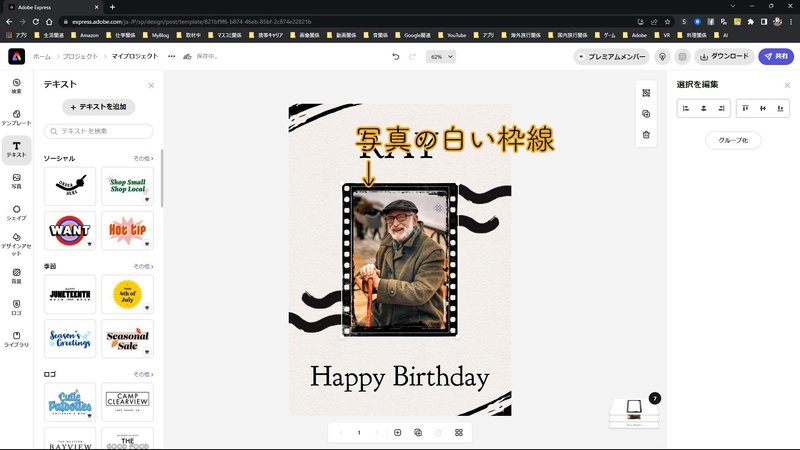This screenshot has width=800, height=450.
Task: Align selection to the bottom
Action: pos(780,108)
